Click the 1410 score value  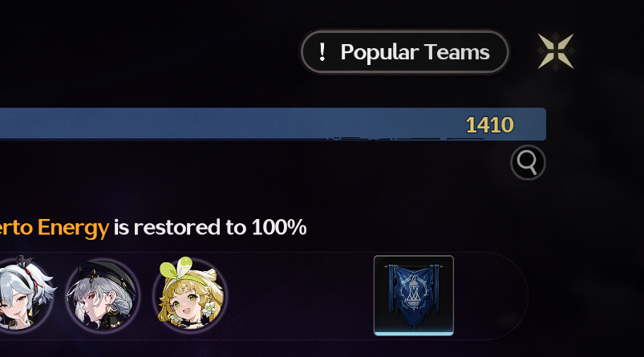pos(489,125)
